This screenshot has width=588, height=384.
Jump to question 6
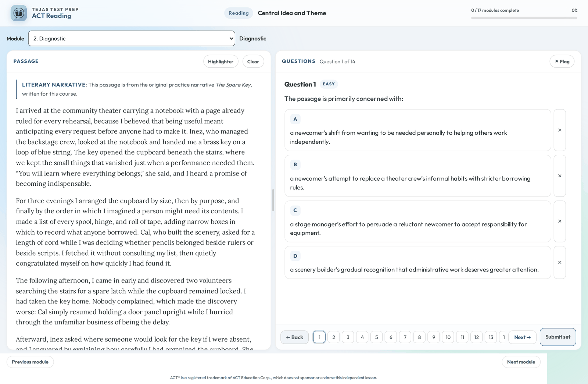391,337
